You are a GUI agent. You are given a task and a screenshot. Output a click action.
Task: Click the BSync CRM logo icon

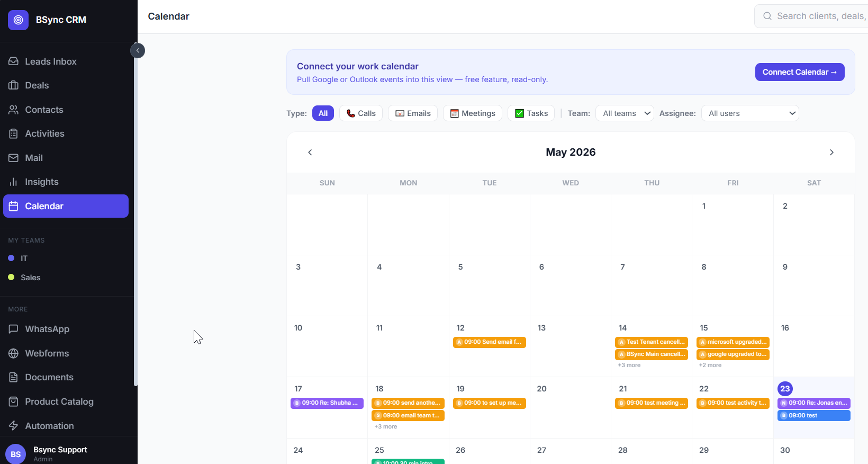(18, 20)
